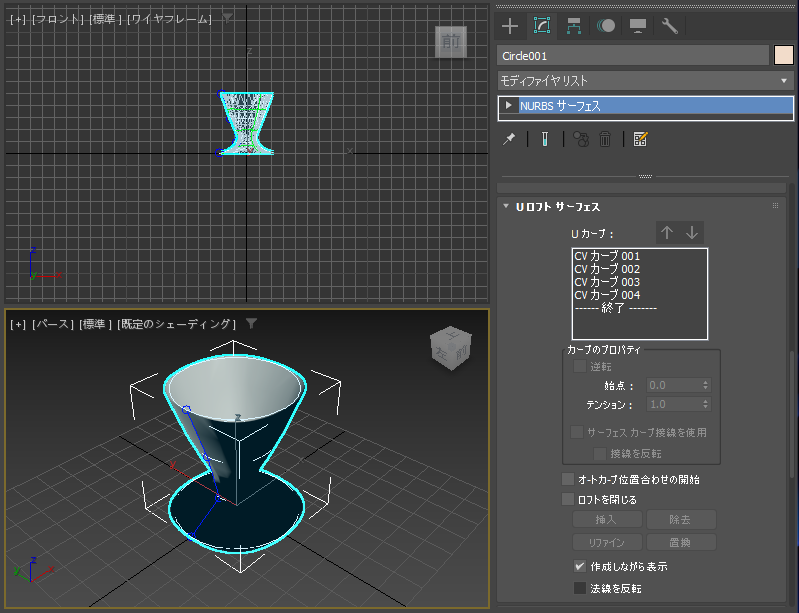This screenshot has height=613, width=799.
Task: Collapse the U Loft Surface rollout
Action: coord(505,206)
